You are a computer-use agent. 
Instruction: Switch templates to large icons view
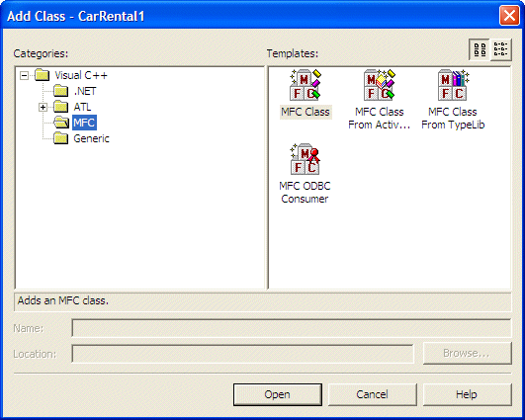(480, 49)
